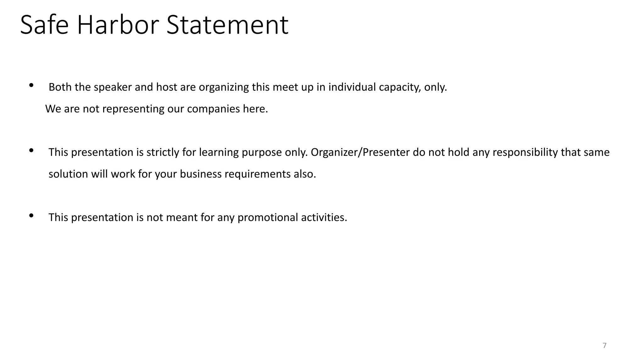Click the slide number 7
Image resolution: width=644 pixels, height=362 pixels.
604,345
